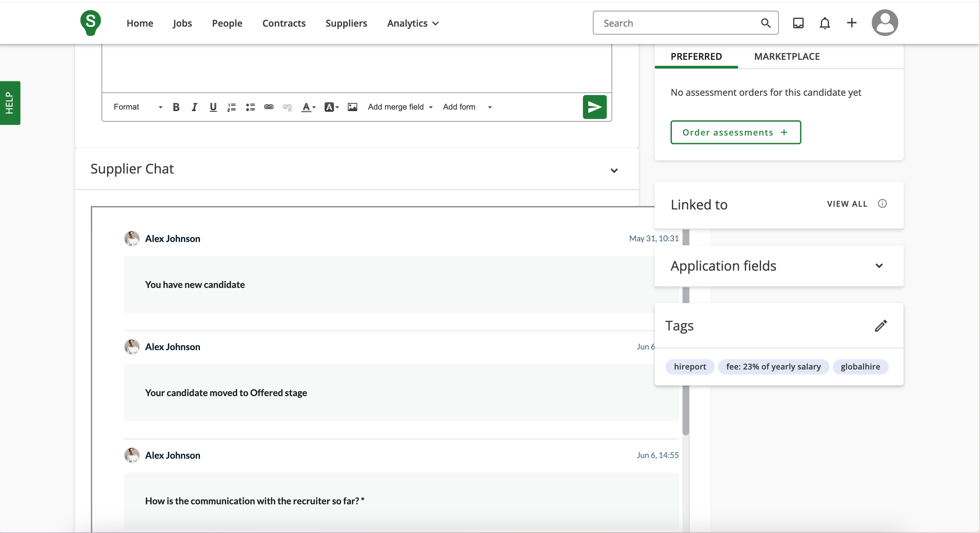The height and width of the screenshot is (533, 980).
Task: Open the text color picker
Action: click(308, 107)
